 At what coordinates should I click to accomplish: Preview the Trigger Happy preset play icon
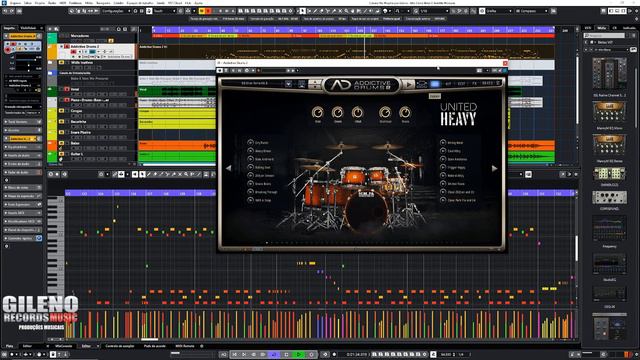tap(443, 167)
